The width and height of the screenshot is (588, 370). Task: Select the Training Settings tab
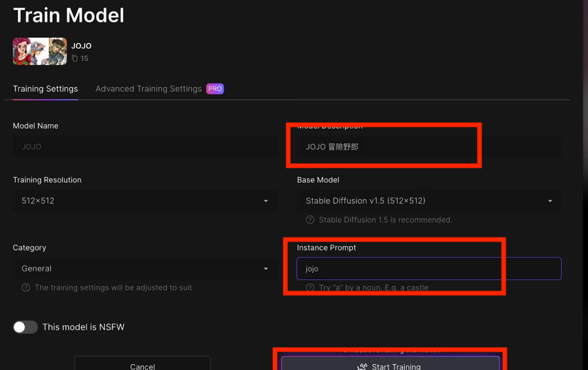[45, 89]
